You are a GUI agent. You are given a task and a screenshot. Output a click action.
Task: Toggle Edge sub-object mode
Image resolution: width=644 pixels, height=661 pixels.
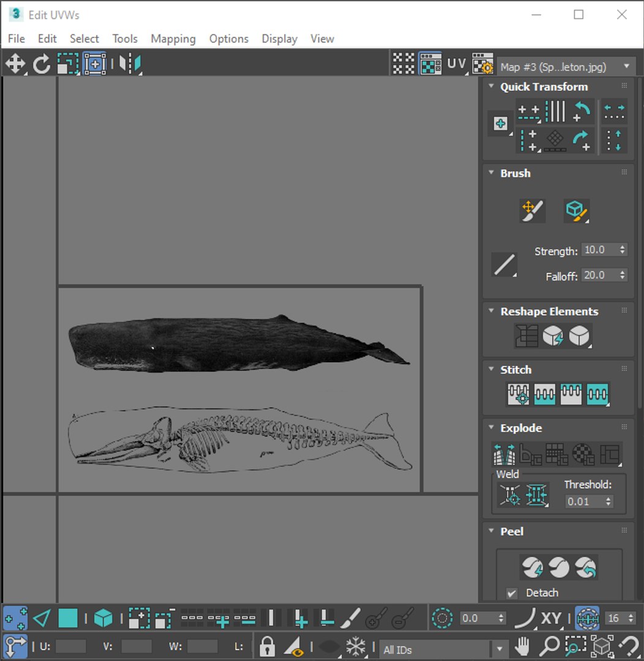[x=42, y=618]
